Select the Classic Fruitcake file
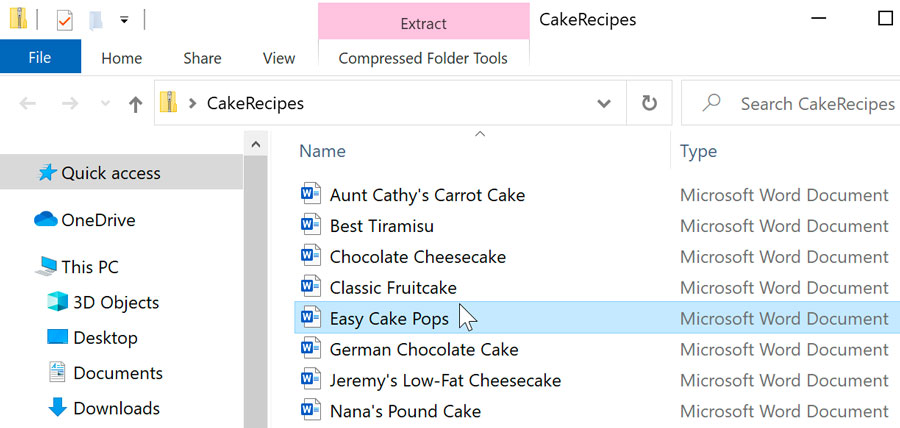Viewport: 900px width, 428px height. (x=393, y=288)
